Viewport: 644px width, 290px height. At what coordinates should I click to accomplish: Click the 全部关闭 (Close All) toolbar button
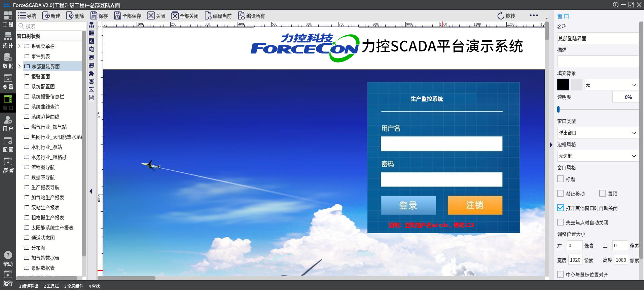185,16
